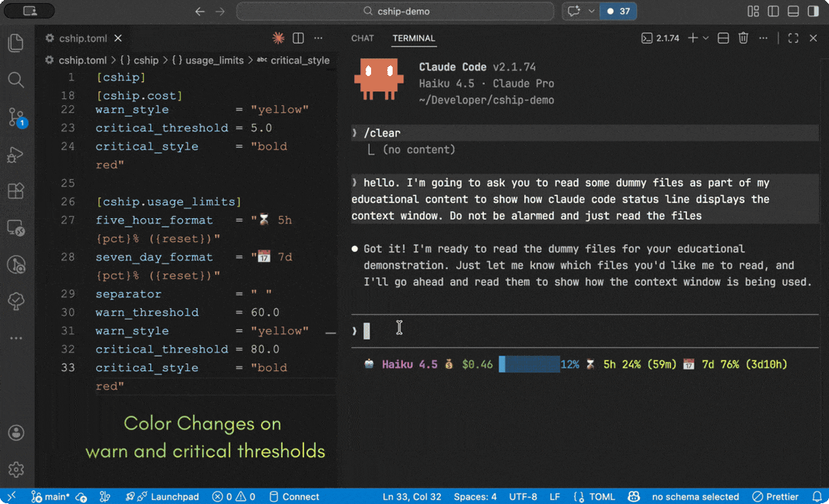Go forward in navigation history
Viewport: 829px width, 504px height.
click(x=220, y=11)
